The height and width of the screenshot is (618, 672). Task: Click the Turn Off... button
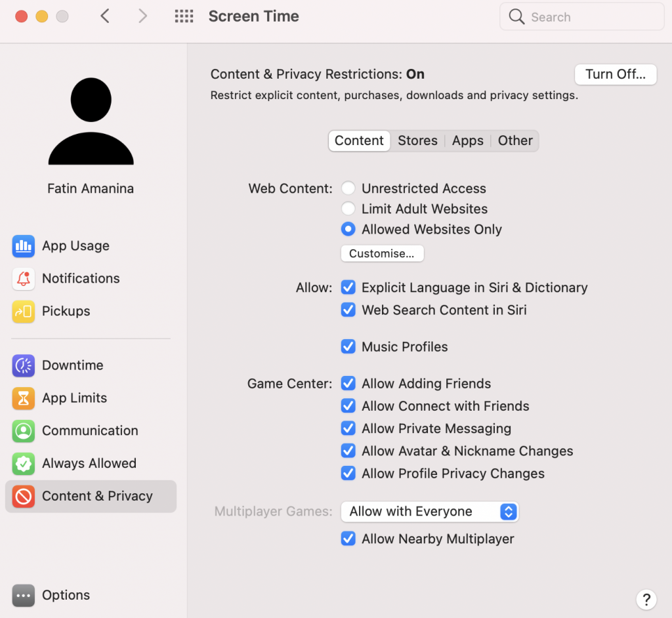616,75
